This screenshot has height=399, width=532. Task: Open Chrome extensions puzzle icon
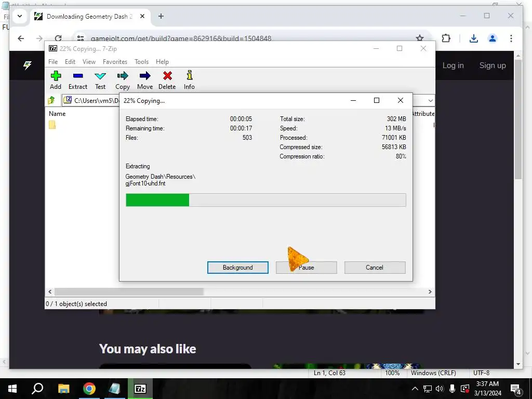(446, 38)
